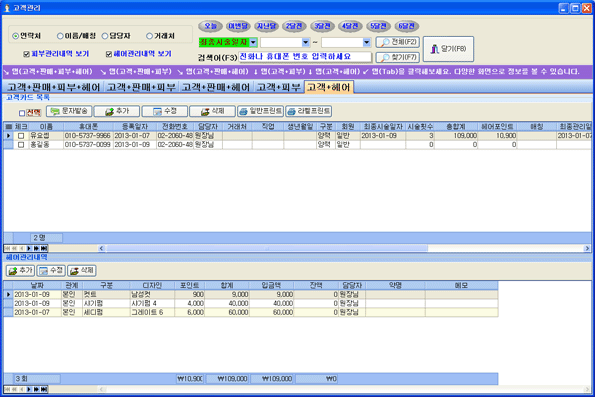Click customer list horizontal scrollbar thumb
This screenshot has height=397, width=595.
(267, 248)
